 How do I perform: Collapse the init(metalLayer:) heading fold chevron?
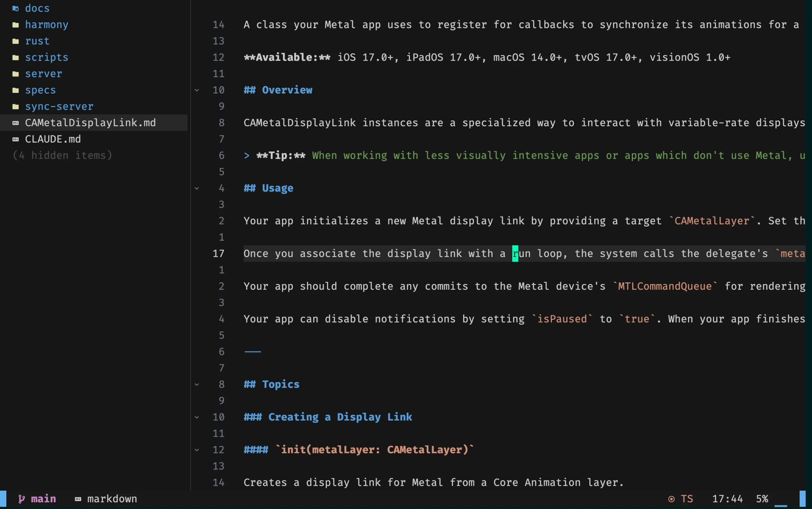pyautogui.click(x=197, y=450)
